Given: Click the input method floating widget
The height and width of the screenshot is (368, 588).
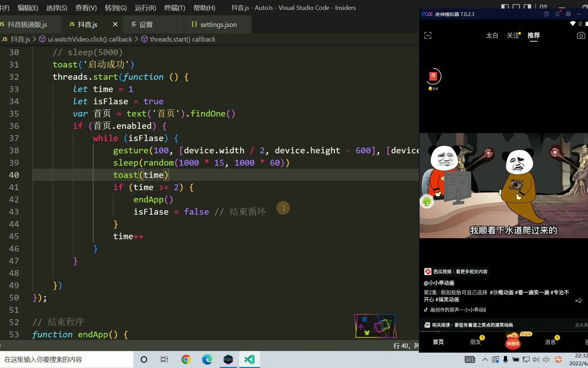Looking at the screenshot, I should pyautogui.click(x=375, y=326).
